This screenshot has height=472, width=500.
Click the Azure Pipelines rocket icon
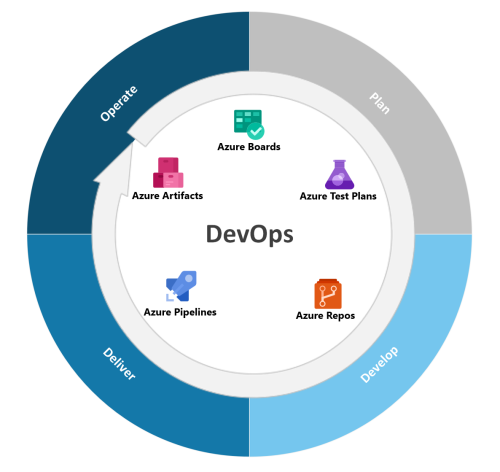[x=181, y=286]
